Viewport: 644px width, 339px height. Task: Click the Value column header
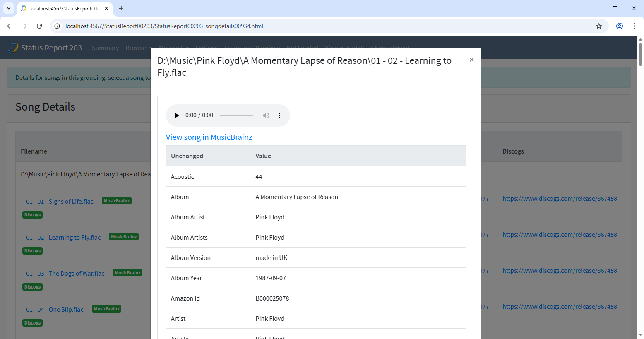263,156
